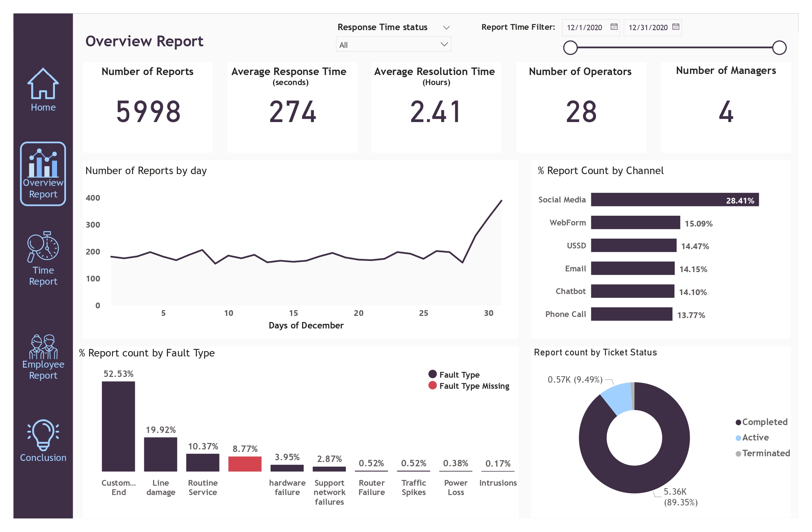Open the Overview Report chart icon
The height and width of the screenshot is (532, 812).
(43, 164)
